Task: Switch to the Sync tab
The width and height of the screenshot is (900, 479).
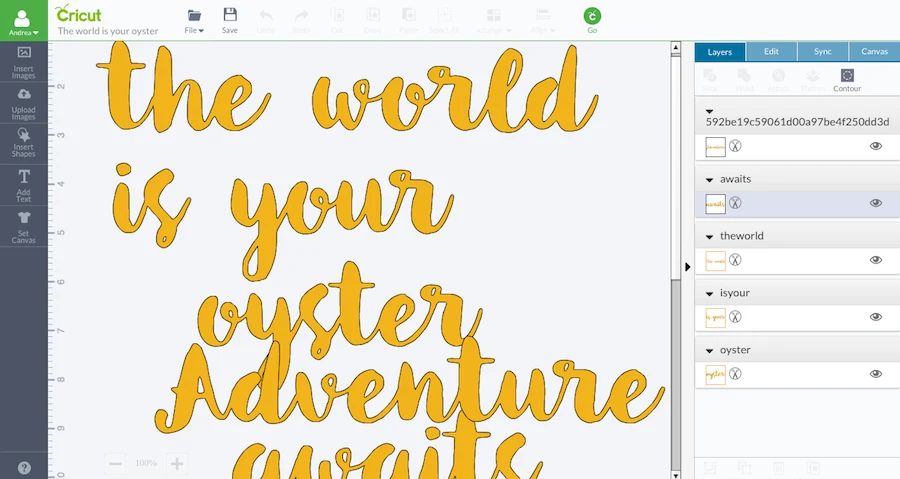Action: pyautogui.click(x=823, y=52)
